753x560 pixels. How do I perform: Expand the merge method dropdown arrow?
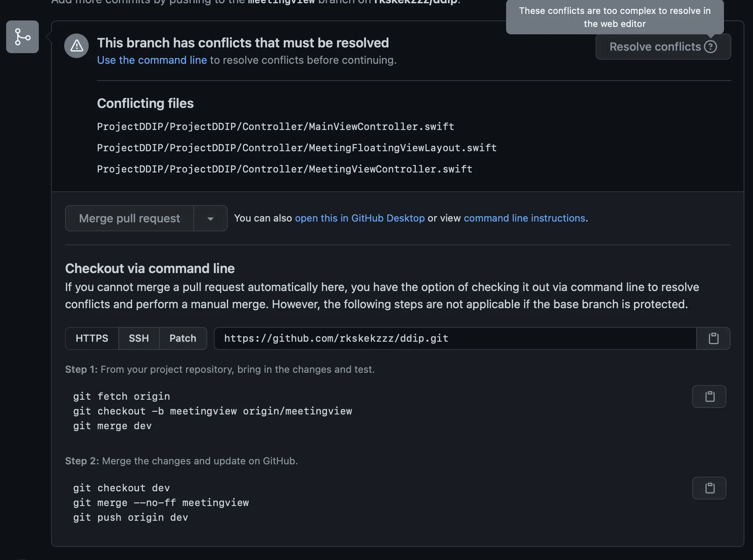pos(211,218)
